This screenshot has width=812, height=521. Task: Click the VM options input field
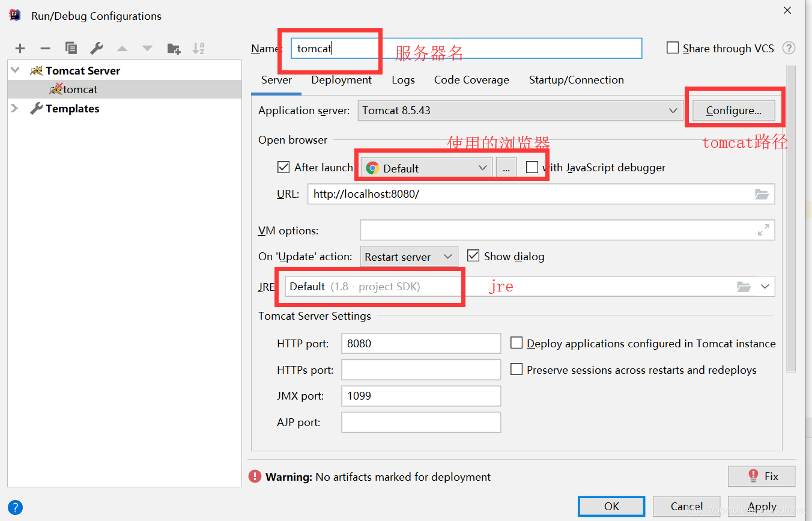click(x=568, y=230)
